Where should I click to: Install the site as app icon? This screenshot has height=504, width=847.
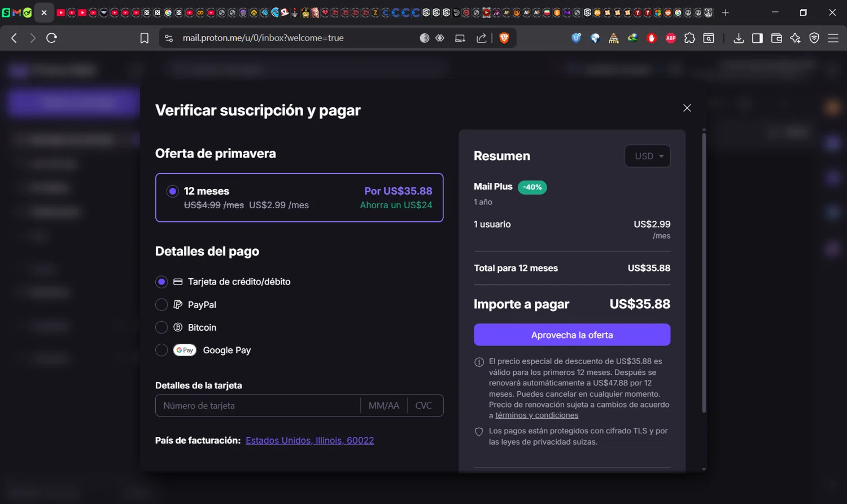[460, 38]
